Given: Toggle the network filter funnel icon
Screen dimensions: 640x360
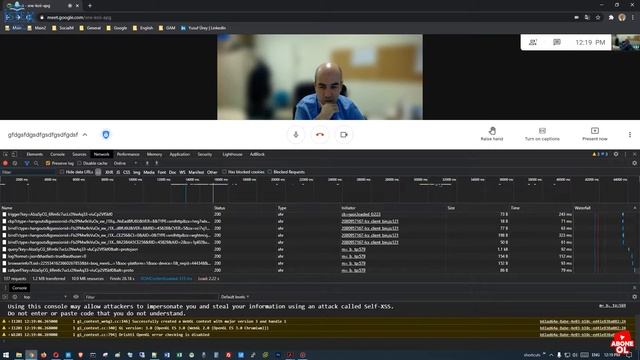Looking at the screenshot, I should tap(27, 163).
